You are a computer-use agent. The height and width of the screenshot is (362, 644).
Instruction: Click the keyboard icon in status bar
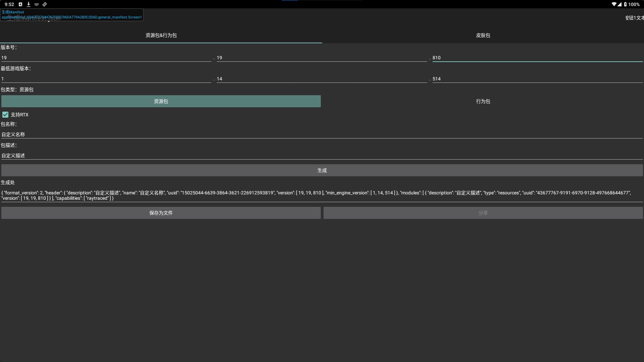(37, 4)
